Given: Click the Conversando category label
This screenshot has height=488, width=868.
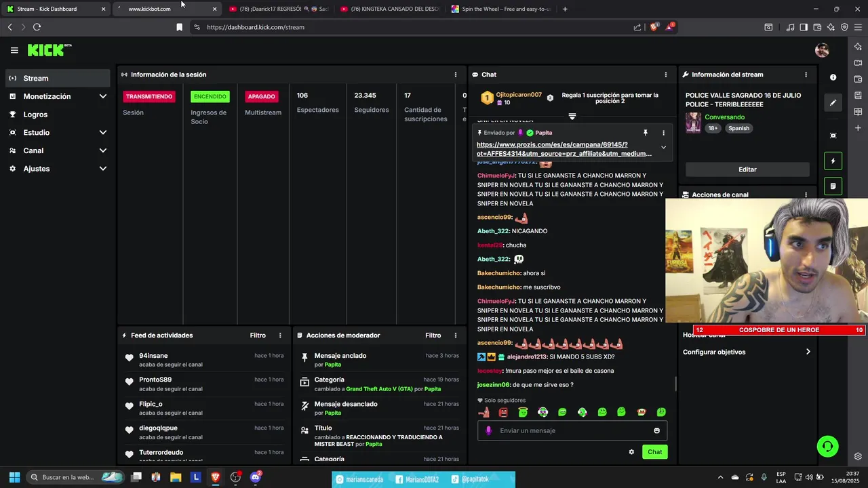Looking at the screenshot, I should [724, 117].
